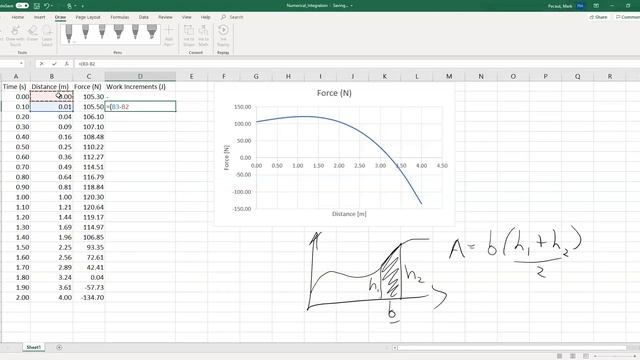This screenshot has width=640, height=360.
Task: Toggle the AutoSave switch
Action: pyautogui.click(x=22, y=6)
